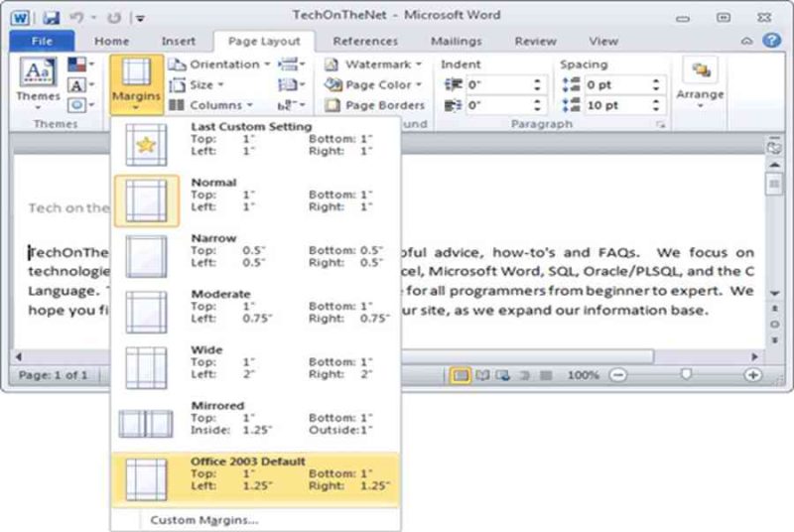The image size is (794, 532).
Task: Open Customize Quick Access Toolbar arrow
Action: click(140, 19)
